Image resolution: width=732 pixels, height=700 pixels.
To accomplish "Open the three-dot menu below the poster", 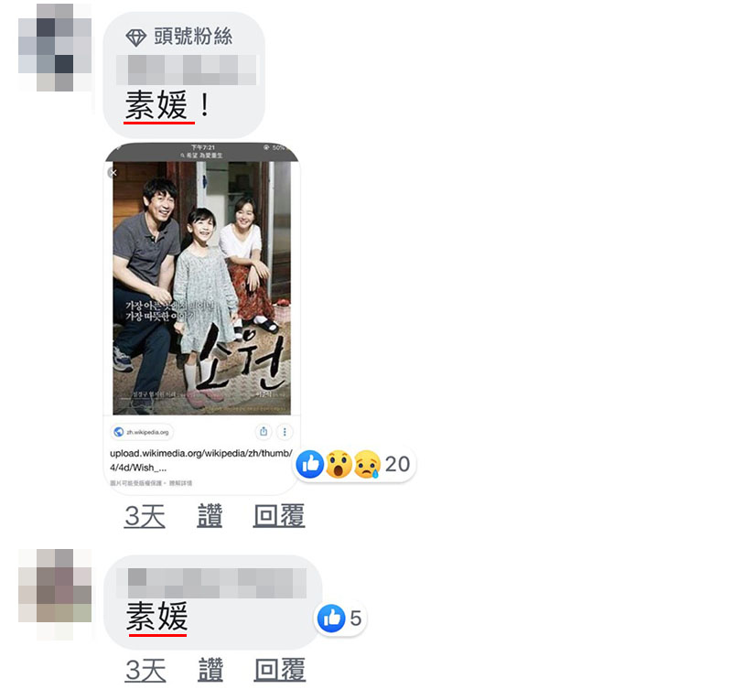I will [x=285, y=432].
